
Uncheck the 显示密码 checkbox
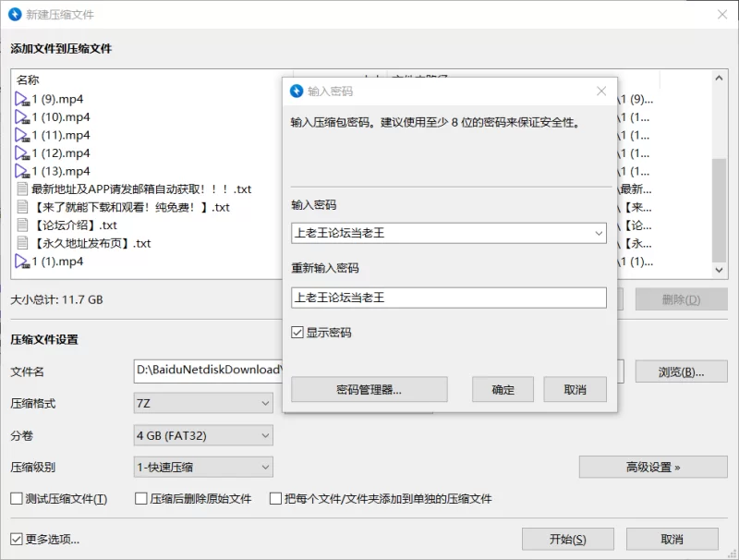click(297, 333)
